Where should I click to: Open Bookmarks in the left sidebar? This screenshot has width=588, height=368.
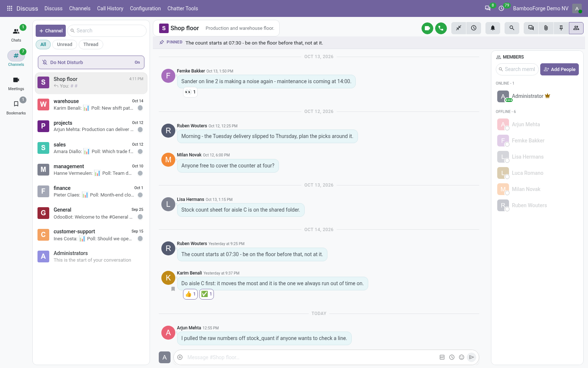tap(16, 107)
